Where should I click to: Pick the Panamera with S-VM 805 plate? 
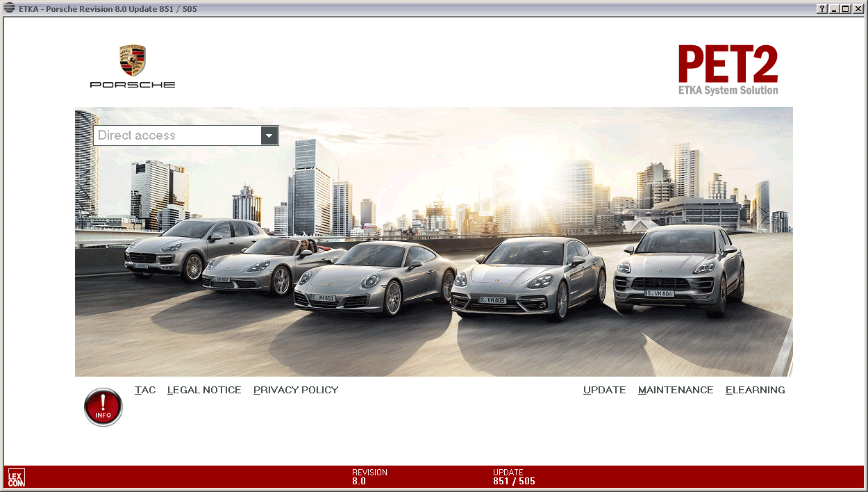pos(528,278)
